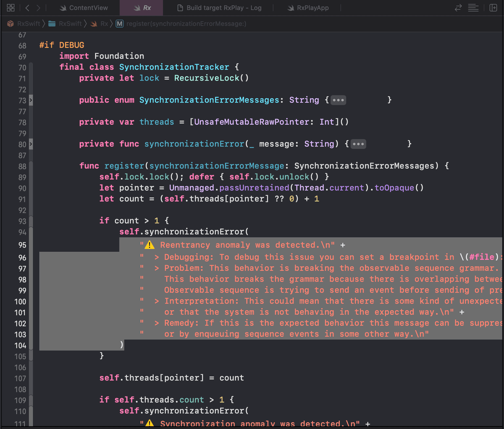Click UnsafeMutableRawPointer type on line 78

pos(252,122)
